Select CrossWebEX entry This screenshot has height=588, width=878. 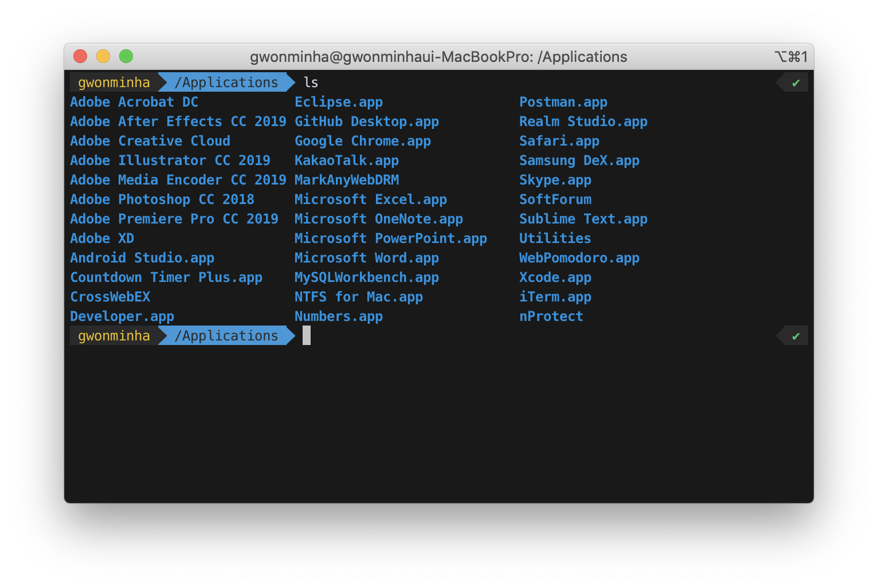[x=110, y=297]
